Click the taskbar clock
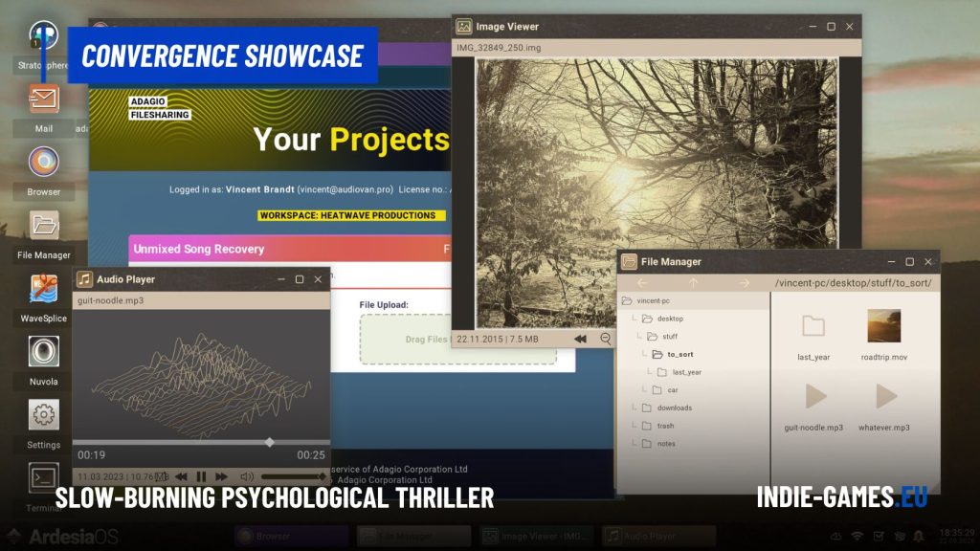The width and height of the screenshot is (980, 551). [x=956, y=536]
